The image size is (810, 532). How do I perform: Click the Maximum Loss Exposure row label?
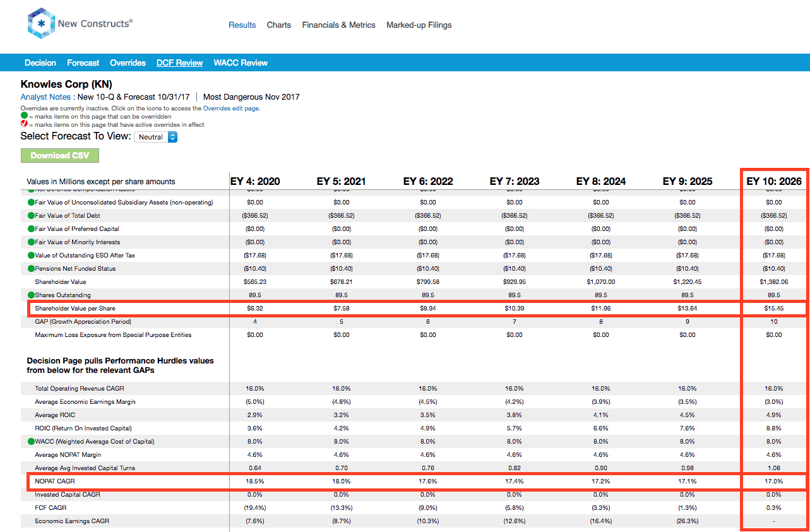[113, 335]
